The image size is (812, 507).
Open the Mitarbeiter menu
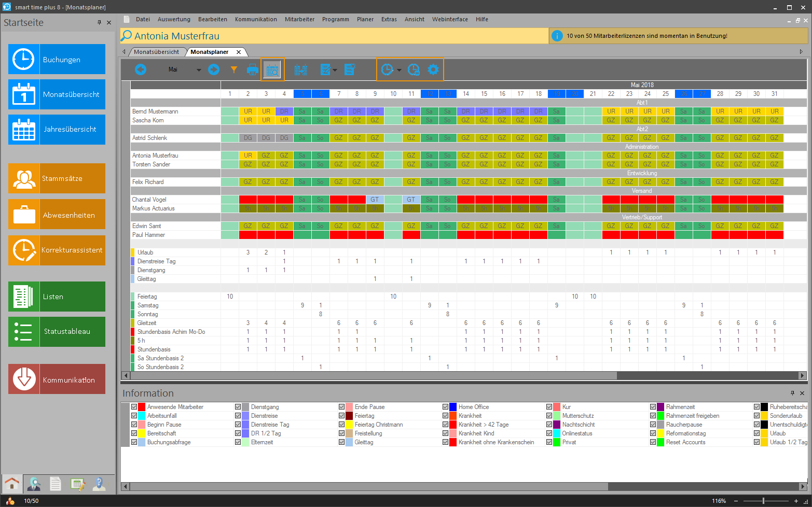299,19
